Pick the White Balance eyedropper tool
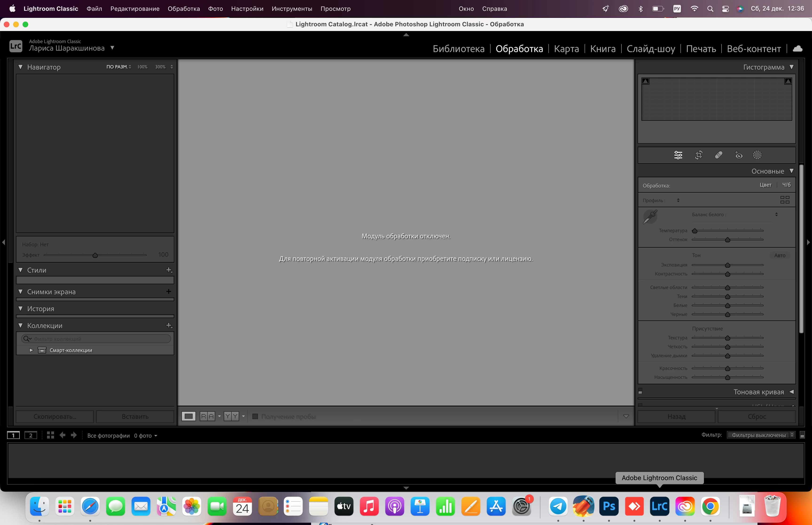This screenshot has width=812, height=525. (x=650, y=217)
